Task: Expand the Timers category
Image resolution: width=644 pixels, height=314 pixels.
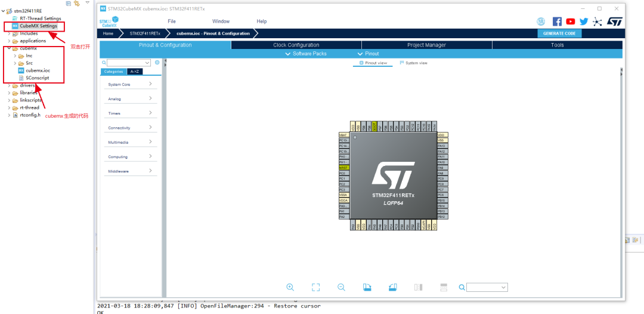Action: coord(130,113)
